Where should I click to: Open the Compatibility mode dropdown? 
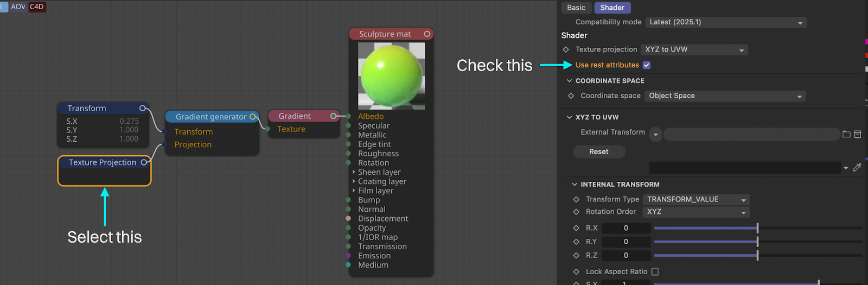pyautogui.click(x=725, y=22)
